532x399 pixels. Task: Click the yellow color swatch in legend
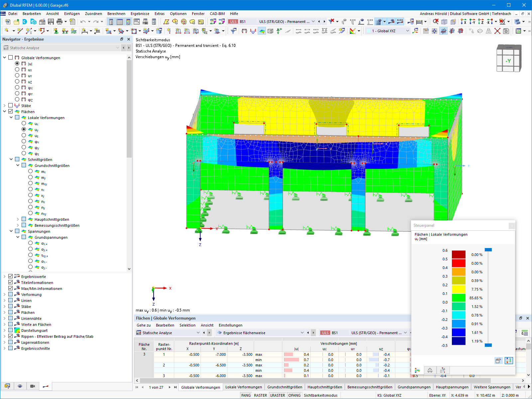click(459, 289)
